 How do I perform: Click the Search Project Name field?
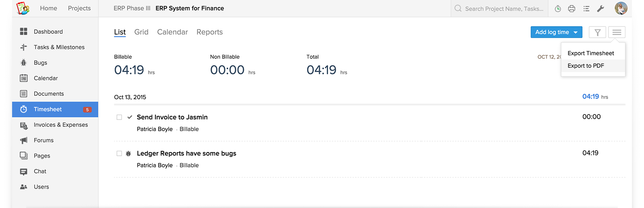click(x=500, y=8)
